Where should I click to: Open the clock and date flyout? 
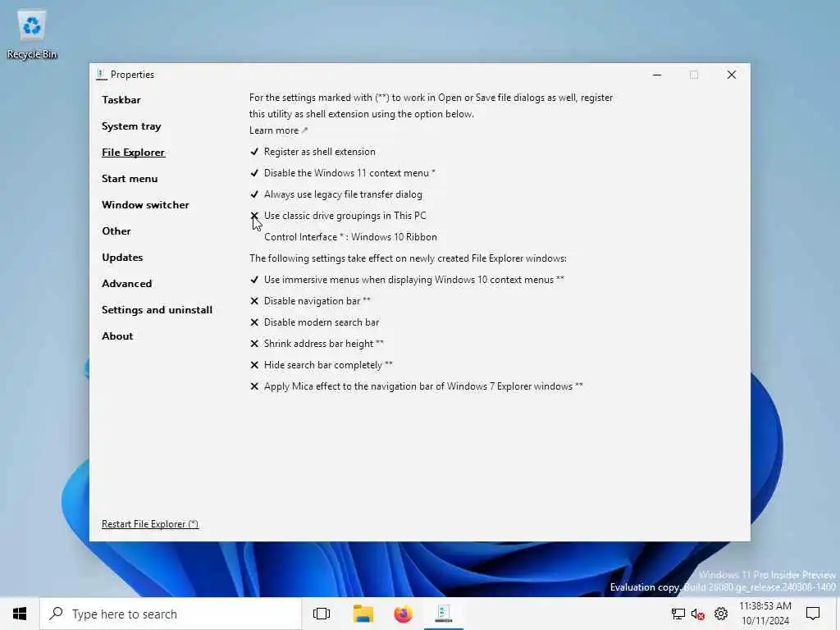(765, 614)
